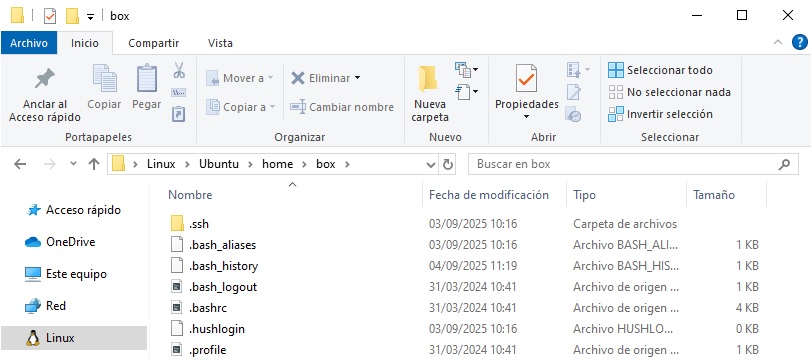Expand the Eliminar dropdown arrow

point(357,78)
